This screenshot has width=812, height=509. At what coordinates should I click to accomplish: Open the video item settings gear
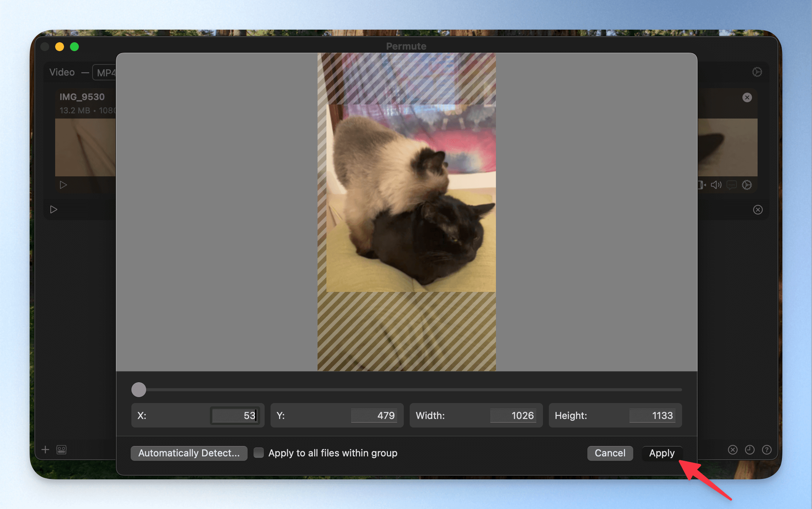pos(747,185)
